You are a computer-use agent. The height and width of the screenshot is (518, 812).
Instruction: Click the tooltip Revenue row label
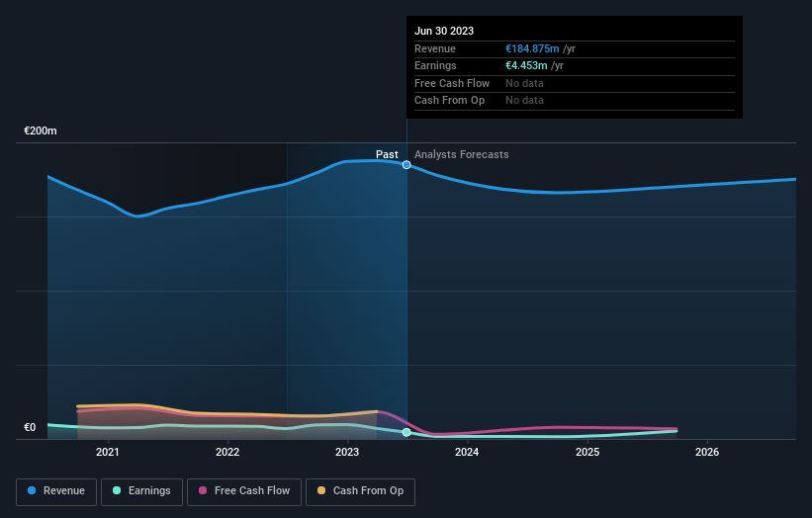[x=435, y=48]
